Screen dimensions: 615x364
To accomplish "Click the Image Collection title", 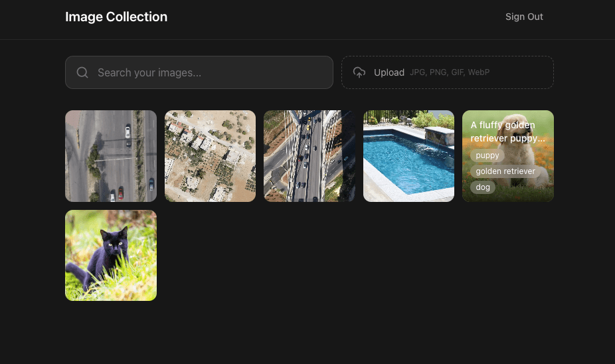I will (116, 17).
